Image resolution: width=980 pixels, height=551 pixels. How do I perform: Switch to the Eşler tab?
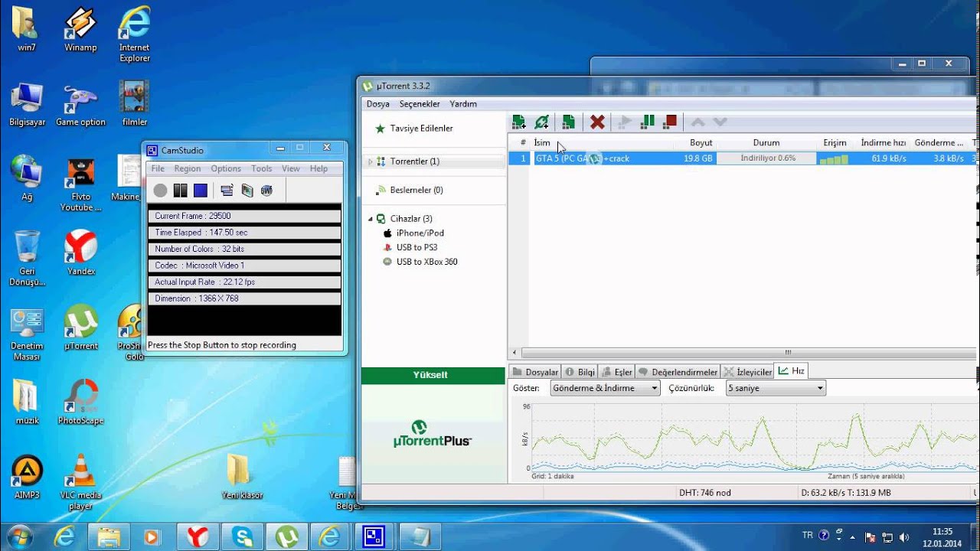(x=617, y=372)
